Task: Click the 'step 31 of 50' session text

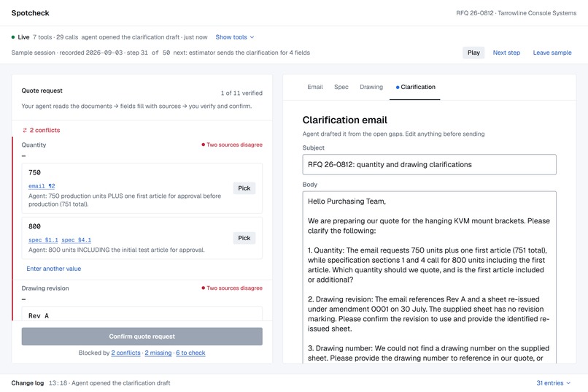Action: (x=148, y=53)
